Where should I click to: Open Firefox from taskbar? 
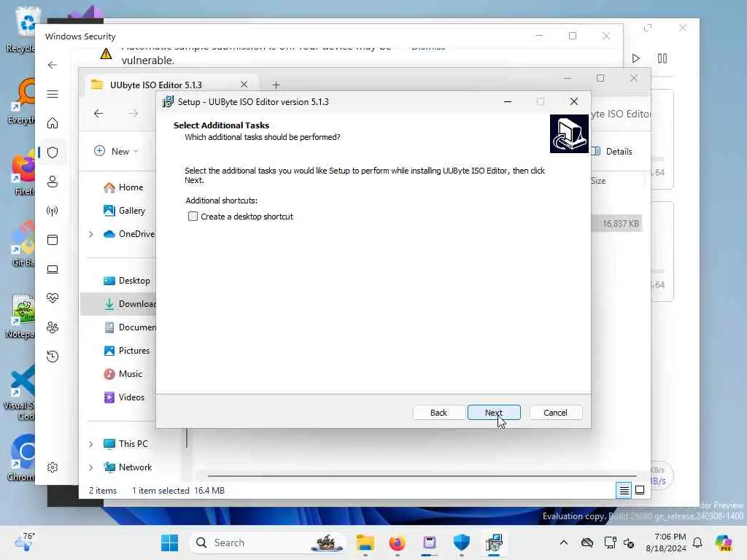[x=397, y=542]
